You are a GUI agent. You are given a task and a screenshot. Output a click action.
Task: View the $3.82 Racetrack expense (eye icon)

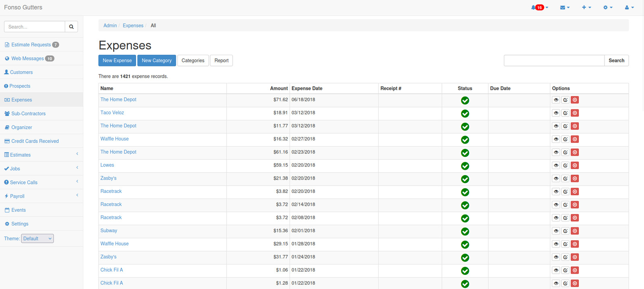(556, 192)
